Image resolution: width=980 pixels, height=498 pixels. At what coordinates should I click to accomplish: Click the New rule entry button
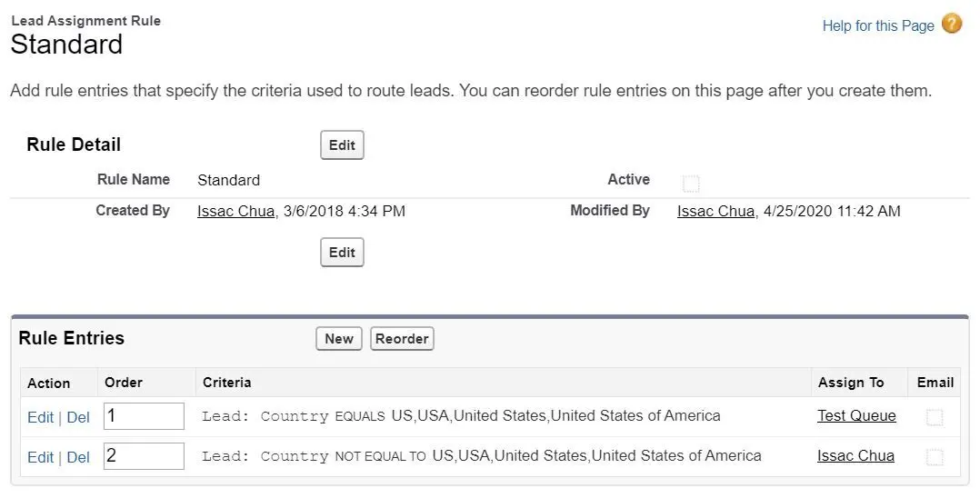[x=339, y=339]
